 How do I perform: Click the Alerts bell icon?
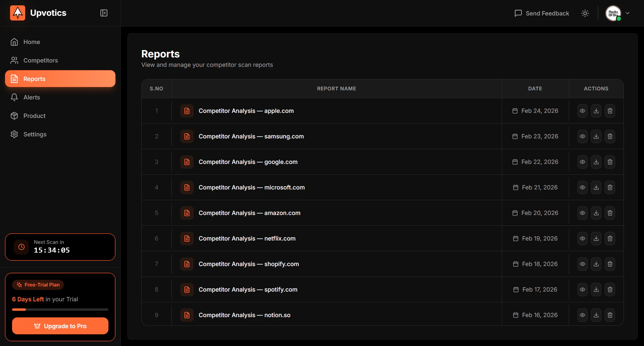click(14, 97)
